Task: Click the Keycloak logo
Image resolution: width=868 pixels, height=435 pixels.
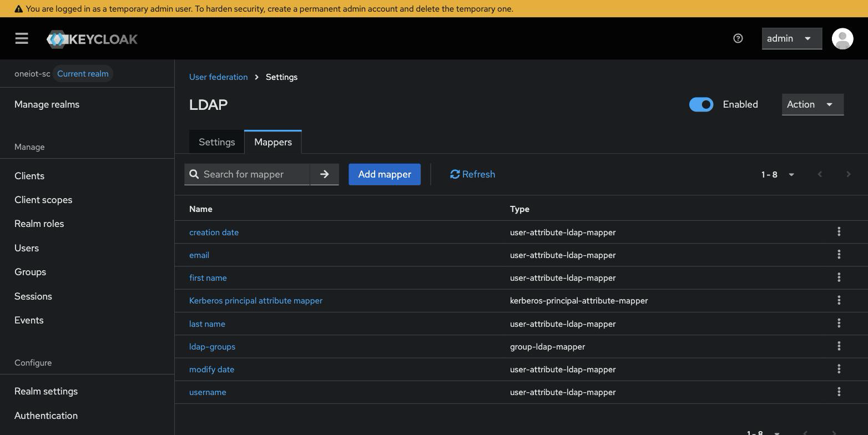Action: point(92,39)
